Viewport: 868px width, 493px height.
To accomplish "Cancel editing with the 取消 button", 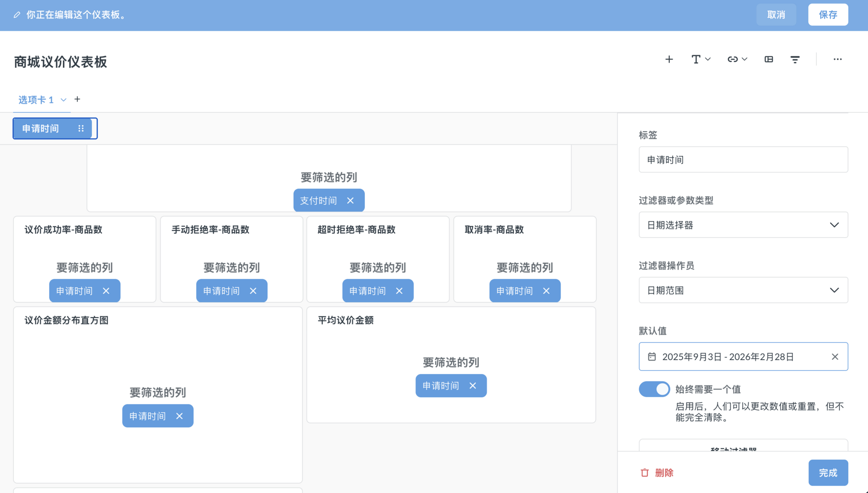I will pyautogui.click(x=776, y=14).
